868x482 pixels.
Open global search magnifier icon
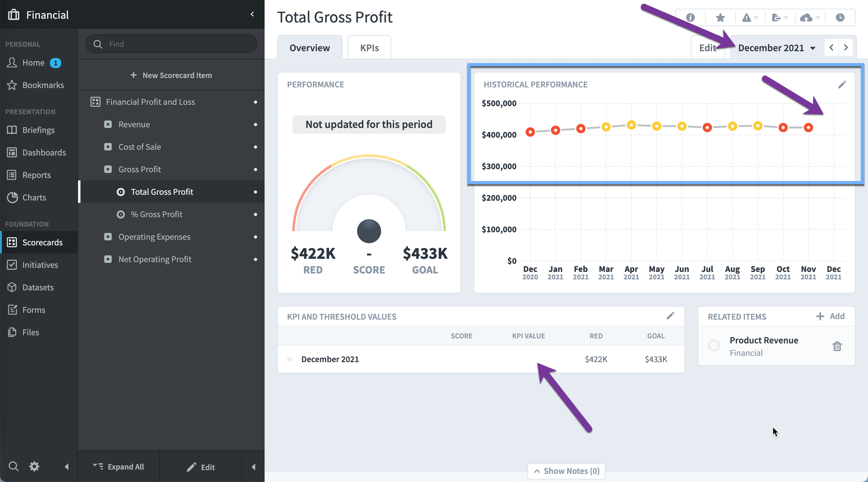[13, 466]
